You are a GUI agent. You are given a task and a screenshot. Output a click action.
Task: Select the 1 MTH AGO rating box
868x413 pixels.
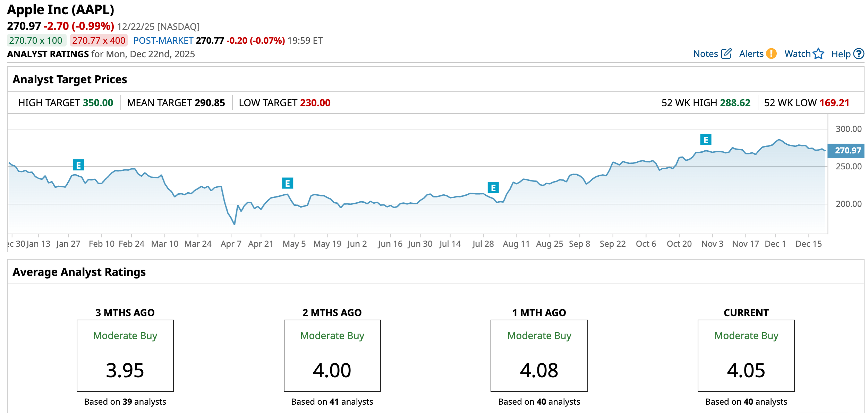[x=539, y=355]
